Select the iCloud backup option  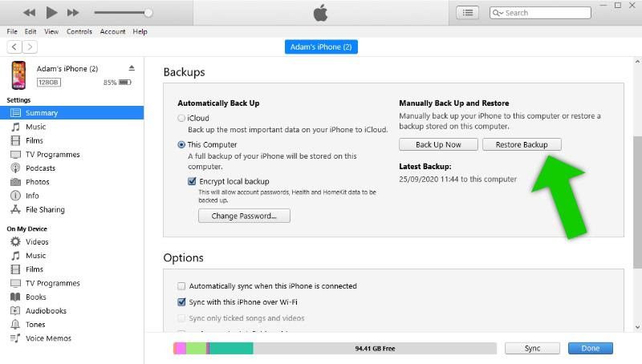(181, 118)
